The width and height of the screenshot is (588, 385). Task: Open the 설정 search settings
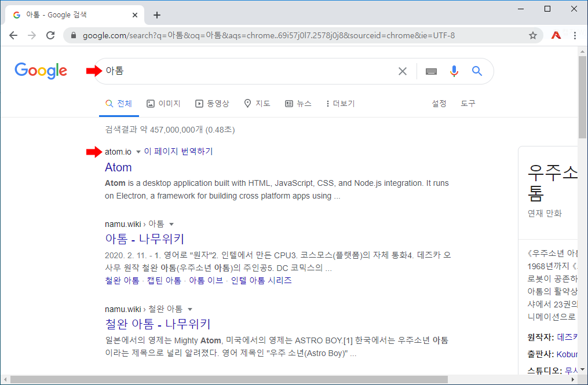(439, 104)
